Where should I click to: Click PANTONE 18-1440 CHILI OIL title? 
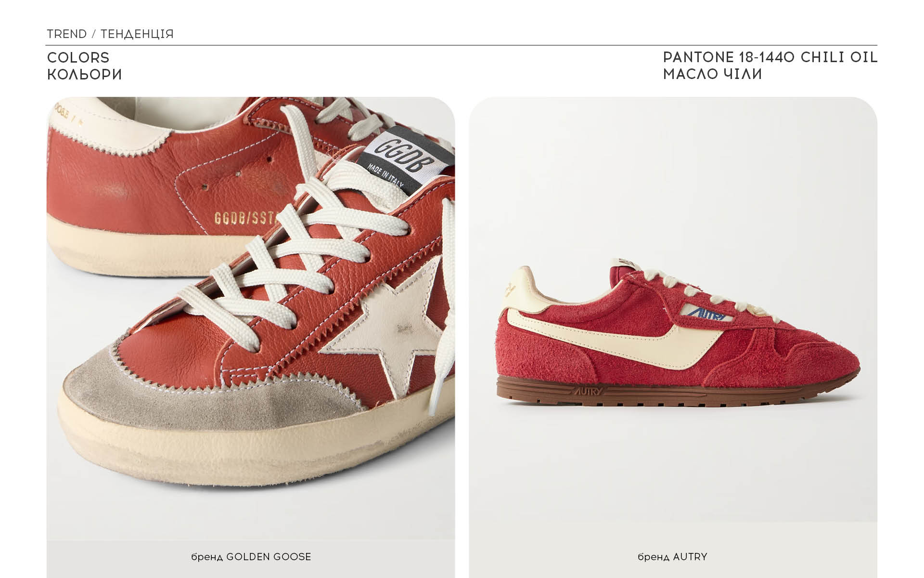[x=770, y=57]
